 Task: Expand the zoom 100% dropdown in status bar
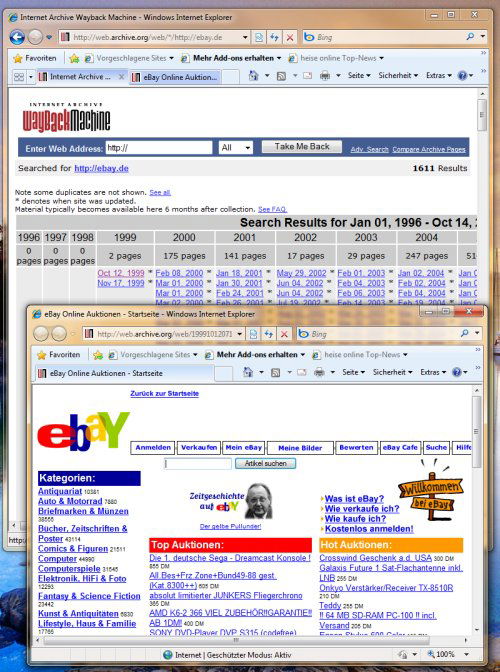click(467, 654)
